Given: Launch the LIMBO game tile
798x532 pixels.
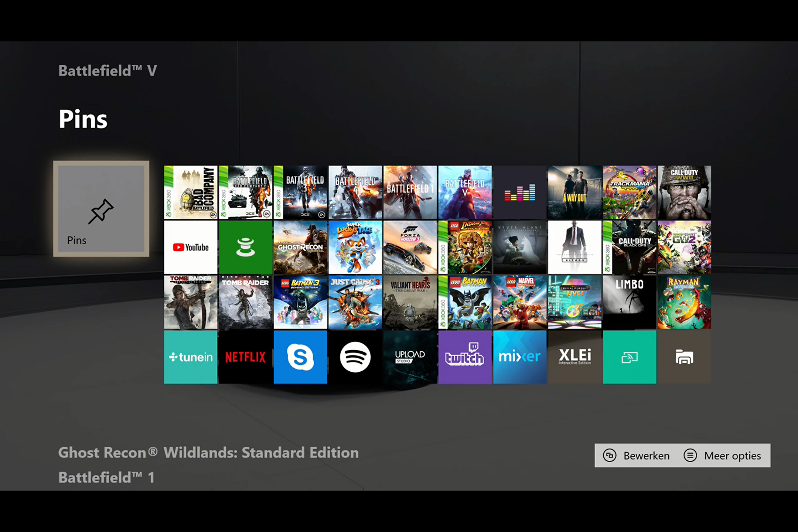Looking at the screenshot, I should [629, 302].
